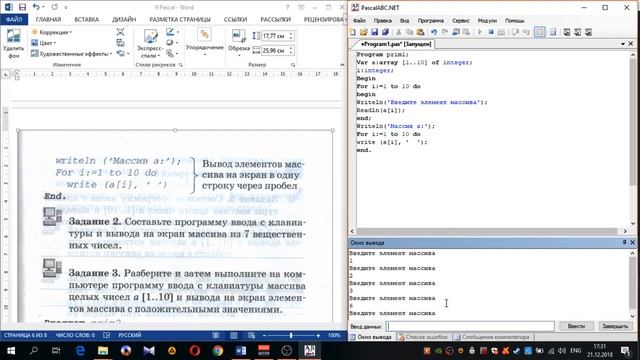This screenshot has width=640, height=360.
Task: Open the Файл menu in PascalABC.NET
Action: (x=359, y=20)
